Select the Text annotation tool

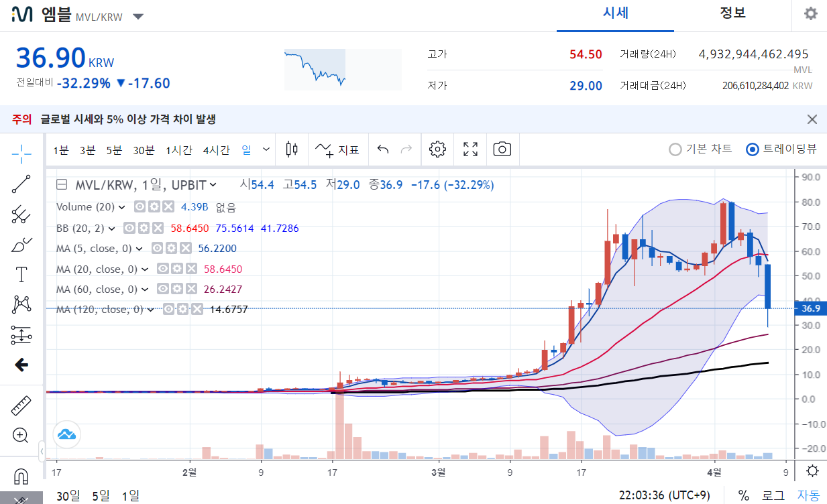coord(21,274)
